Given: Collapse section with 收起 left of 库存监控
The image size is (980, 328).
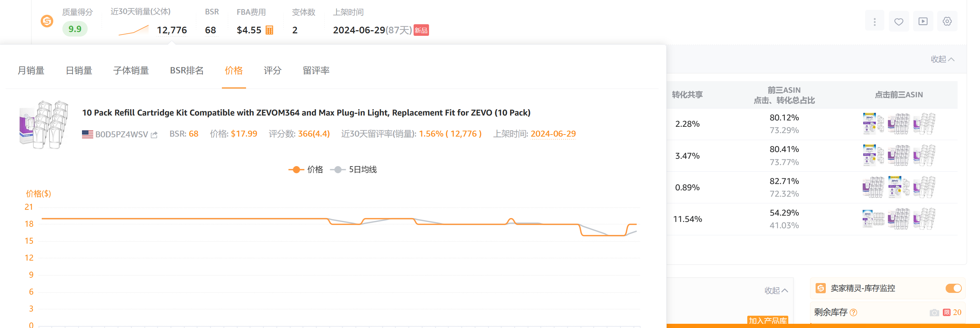Looking at the screenshot, I should [776, 291].
